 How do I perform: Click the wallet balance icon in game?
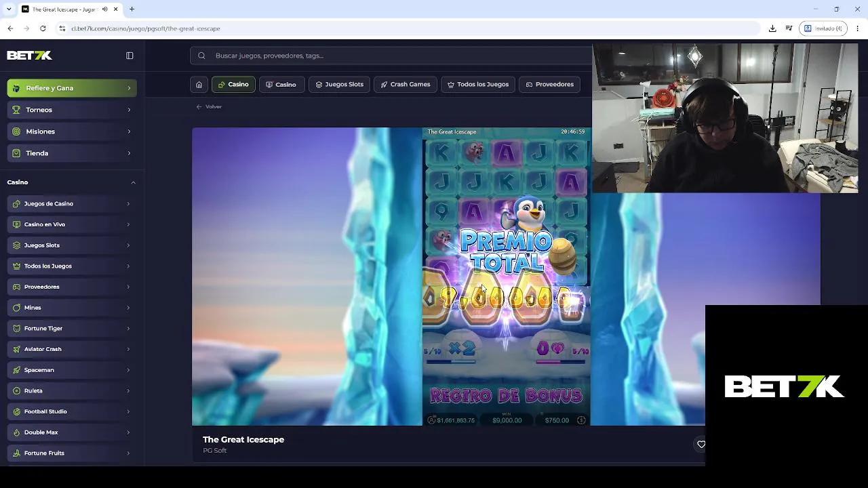(431, 420)
